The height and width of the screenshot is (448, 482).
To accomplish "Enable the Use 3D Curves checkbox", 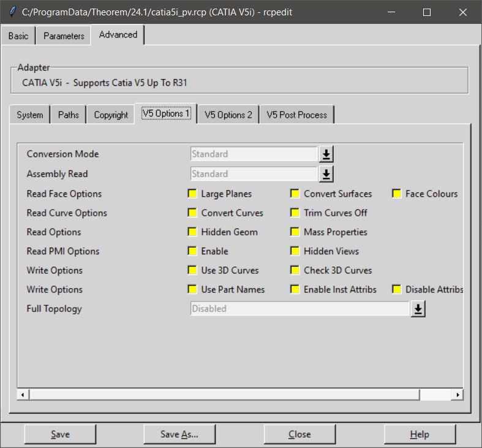I will tap(192, 270).
